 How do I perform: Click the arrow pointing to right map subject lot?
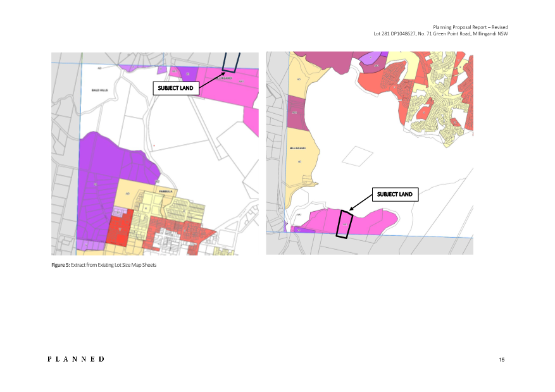(361, 204)
